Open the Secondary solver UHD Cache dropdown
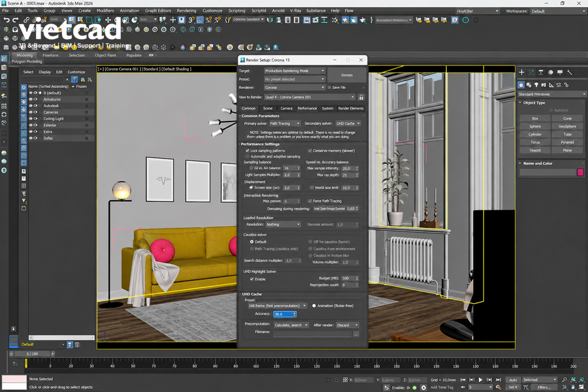Image resolution: width=588 pixels, height=392 pixels. point(348,123)
